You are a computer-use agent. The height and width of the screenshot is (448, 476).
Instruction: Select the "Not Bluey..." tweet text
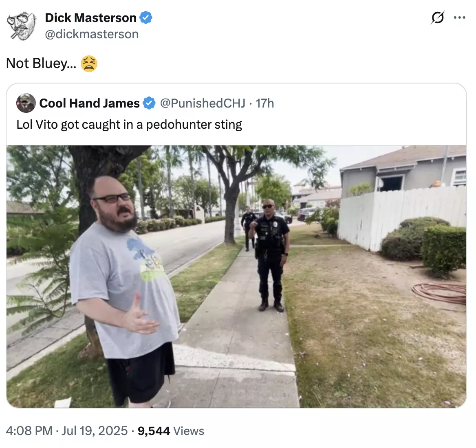coord(41,64)
